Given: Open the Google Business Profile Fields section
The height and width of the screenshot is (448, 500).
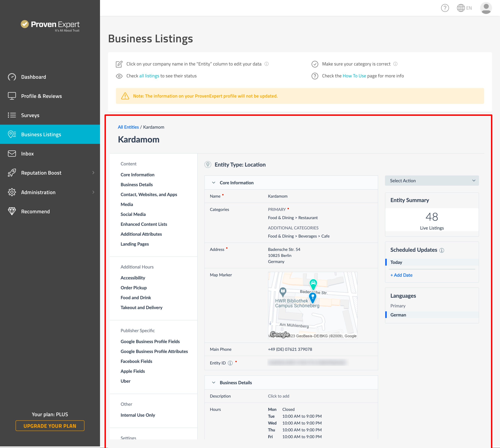Looking at the screenshot, I should click(150, 341).
